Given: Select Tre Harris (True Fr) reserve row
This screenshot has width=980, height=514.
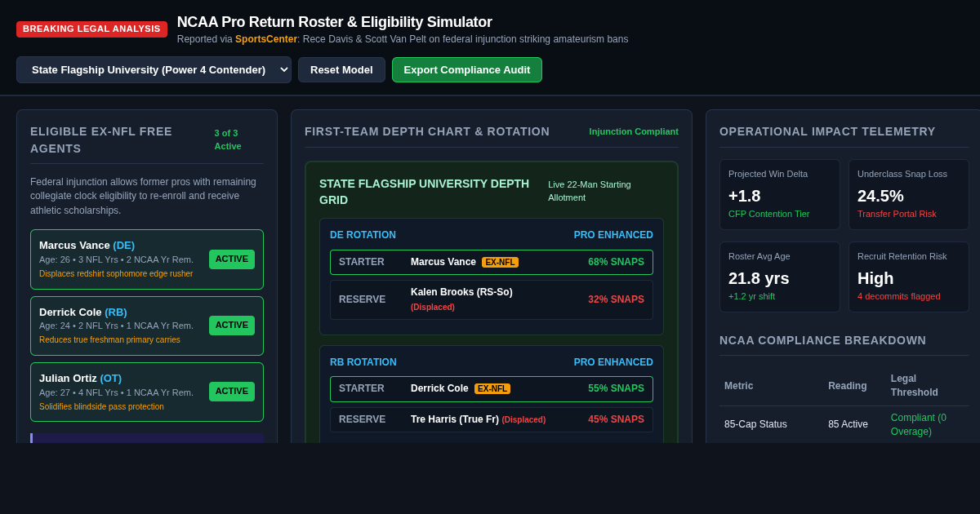Looking at the screenshot, I should tap(492, 419).
